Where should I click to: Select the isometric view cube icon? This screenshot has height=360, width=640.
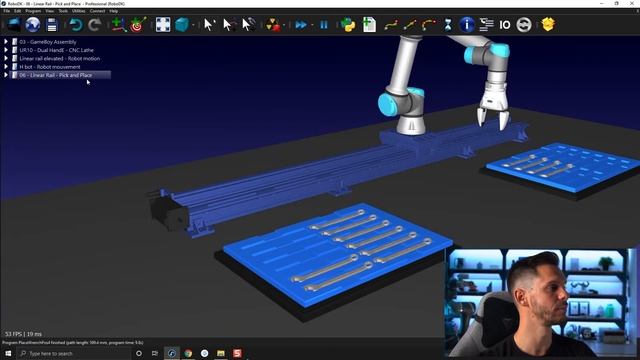tap(182, 25)
